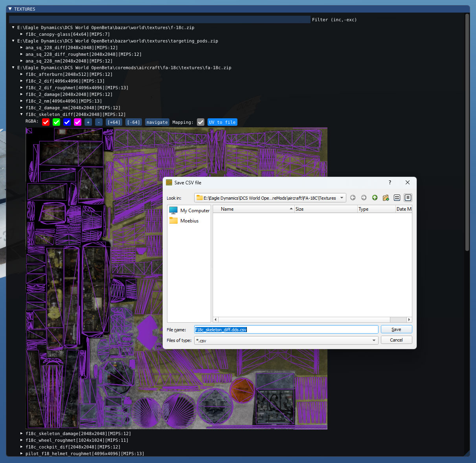
Task: Expand the f18c_cockpit_dif texture entry
Action: click(x=22, y=447)
